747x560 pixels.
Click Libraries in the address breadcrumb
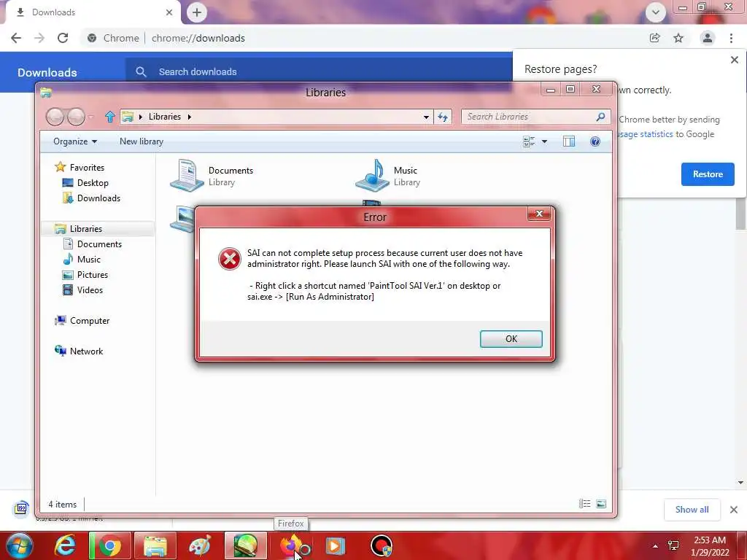point(164,117)
